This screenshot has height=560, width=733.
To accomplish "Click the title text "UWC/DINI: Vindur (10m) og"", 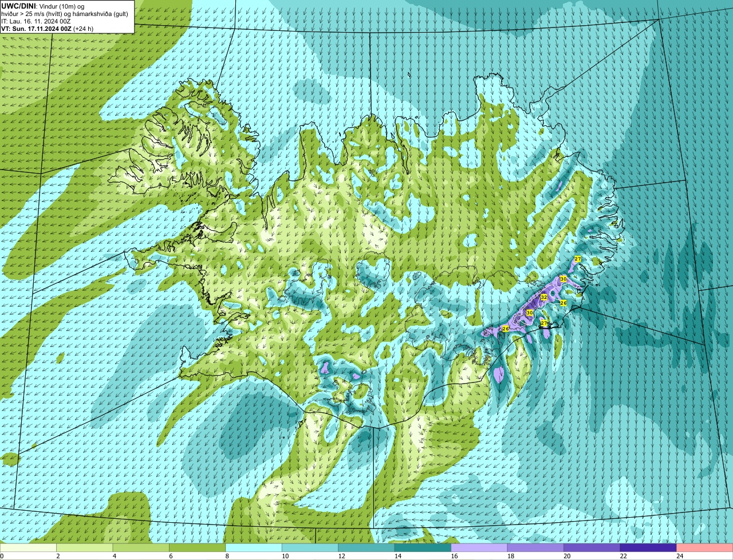I will 43,6.
